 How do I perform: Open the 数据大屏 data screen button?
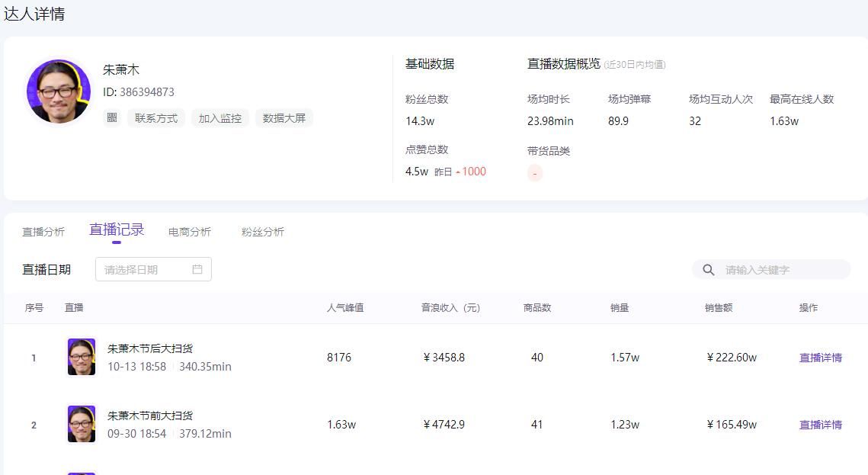(x=283, y=117)
